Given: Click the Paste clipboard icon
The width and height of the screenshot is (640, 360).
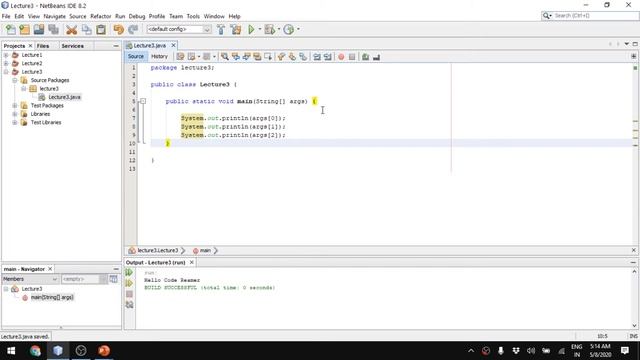Looking at the screenshot, I should pyautogui.click(x=101, y=29).
